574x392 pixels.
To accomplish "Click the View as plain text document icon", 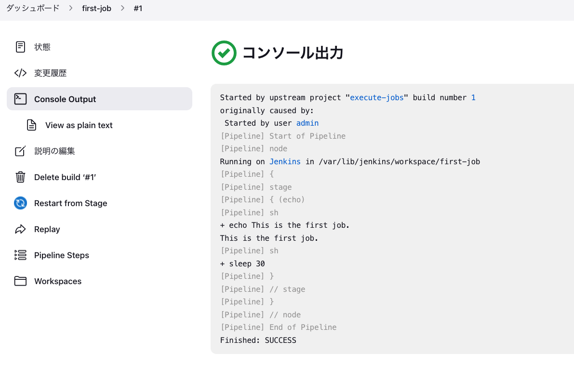I will (31, 125).
